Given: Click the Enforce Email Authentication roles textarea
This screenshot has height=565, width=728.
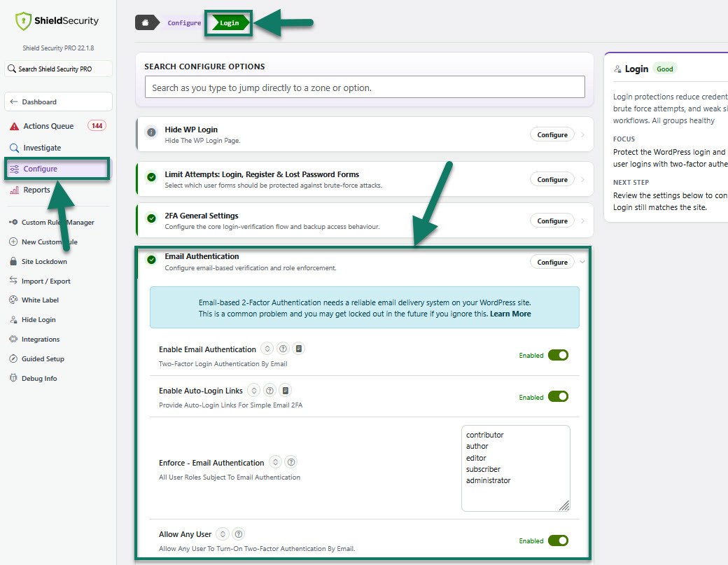Looking at the screenshot, I should pos(516,468).
